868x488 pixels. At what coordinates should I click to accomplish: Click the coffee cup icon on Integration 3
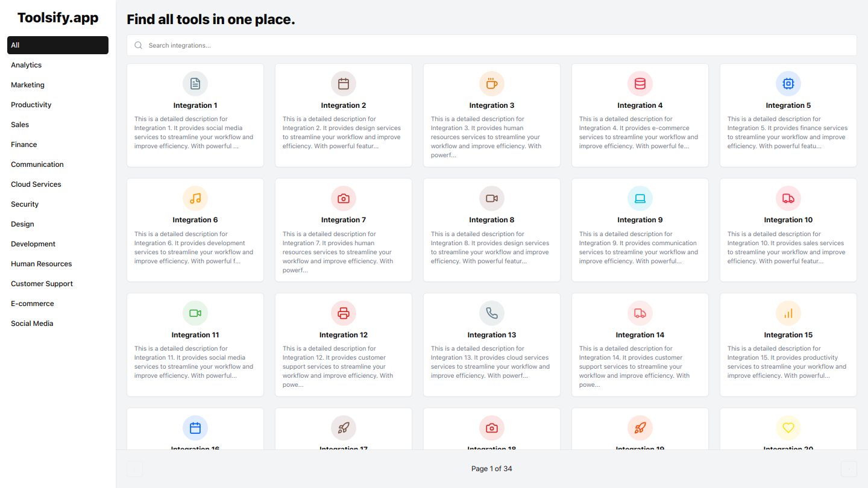click(492, 84)
